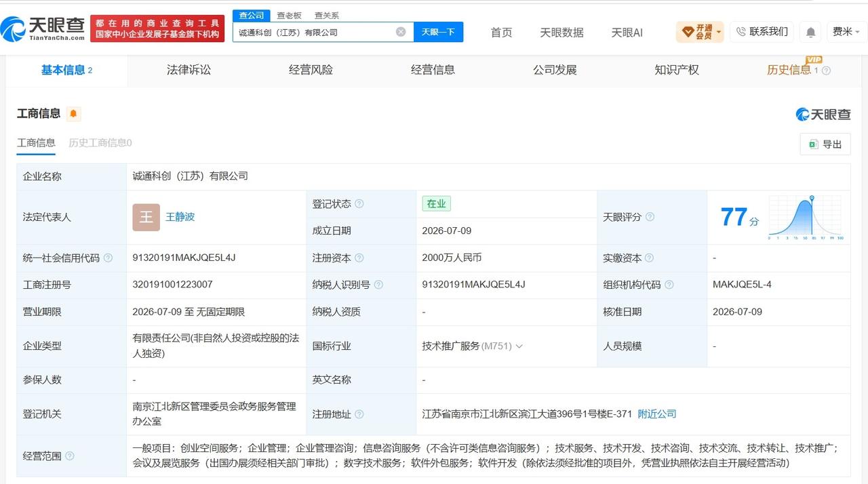Switch to 历史工商信息0 sub-tab
The width and height of the screenshot is (868, 484).
click(100, 143)
